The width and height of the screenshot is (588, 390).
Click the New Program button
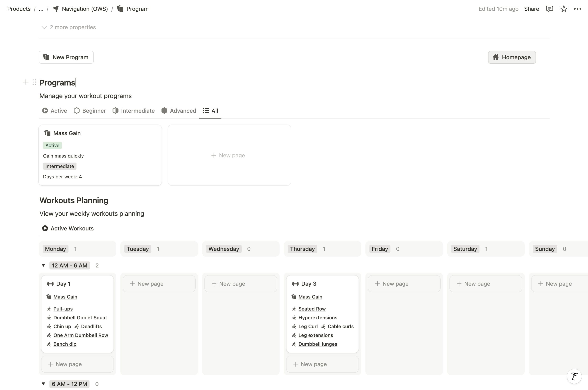(x=66, y=57)
